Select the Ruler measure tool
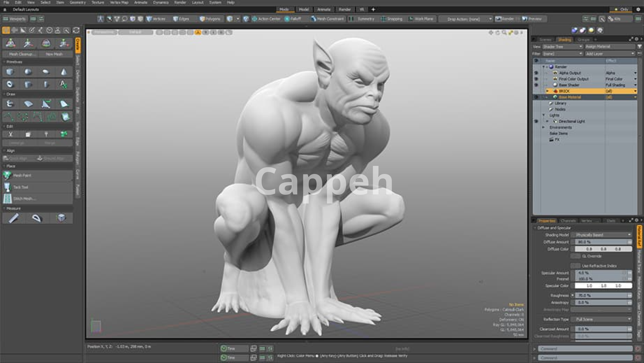The image size is (644, 363). (13, 218)
